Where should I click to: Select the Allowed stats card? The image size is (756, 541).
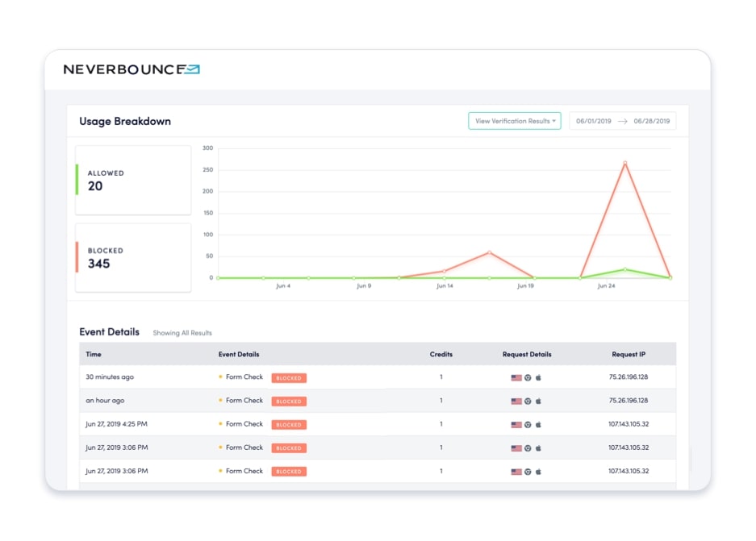(133, 180)
